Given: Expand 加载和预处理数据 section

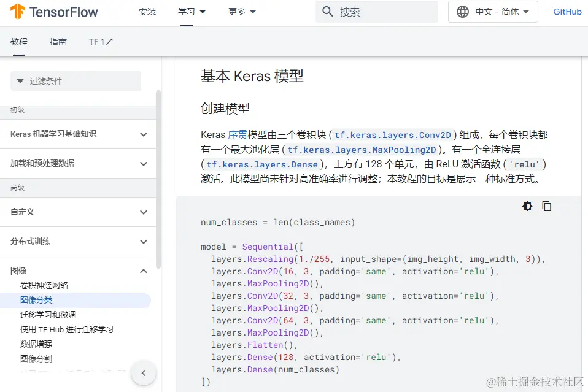Looking at the screenshot, I should pos(79,163).
